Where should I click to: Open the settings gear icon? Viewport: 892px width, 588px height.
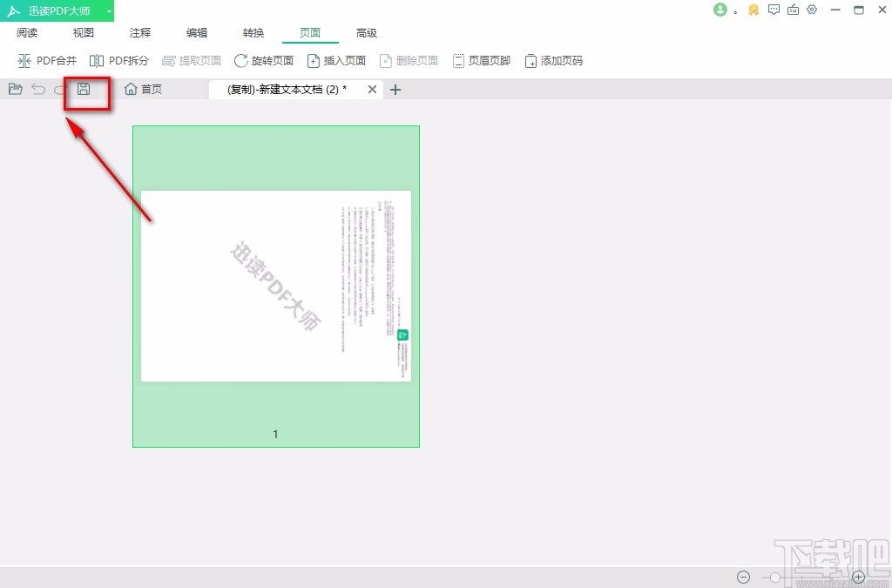(x=812, y=10)
